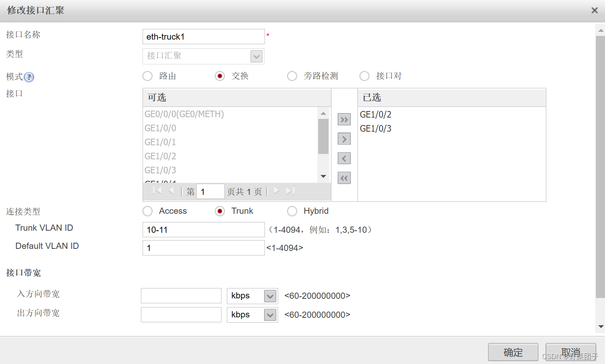Remove the chosen interface with the < arrow
The width and height of the screenshot is (605, 364).
click(344, 158)
